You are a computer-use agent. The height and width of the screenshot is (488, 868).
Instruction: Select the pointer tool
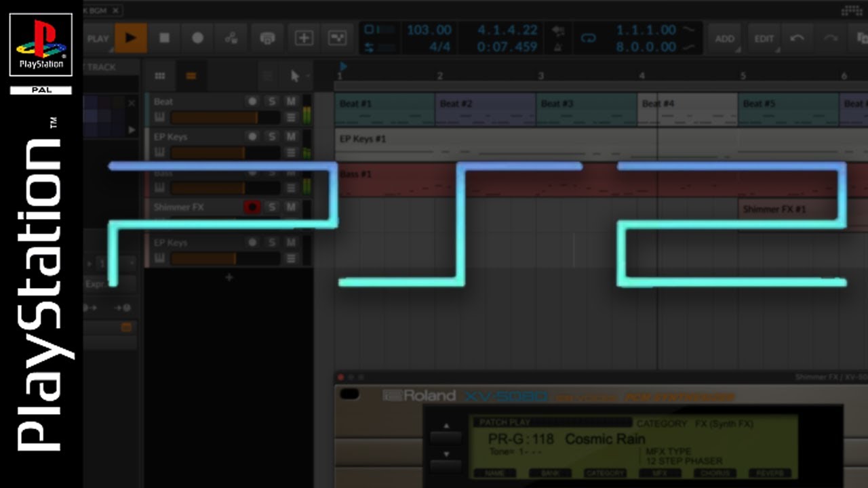point(294,76)
